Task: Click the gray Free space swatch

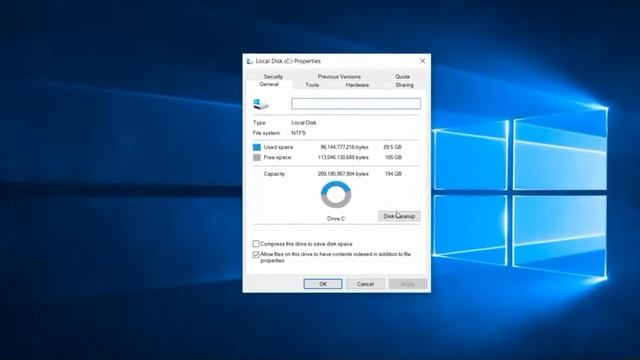Action: tap(257, 158)
